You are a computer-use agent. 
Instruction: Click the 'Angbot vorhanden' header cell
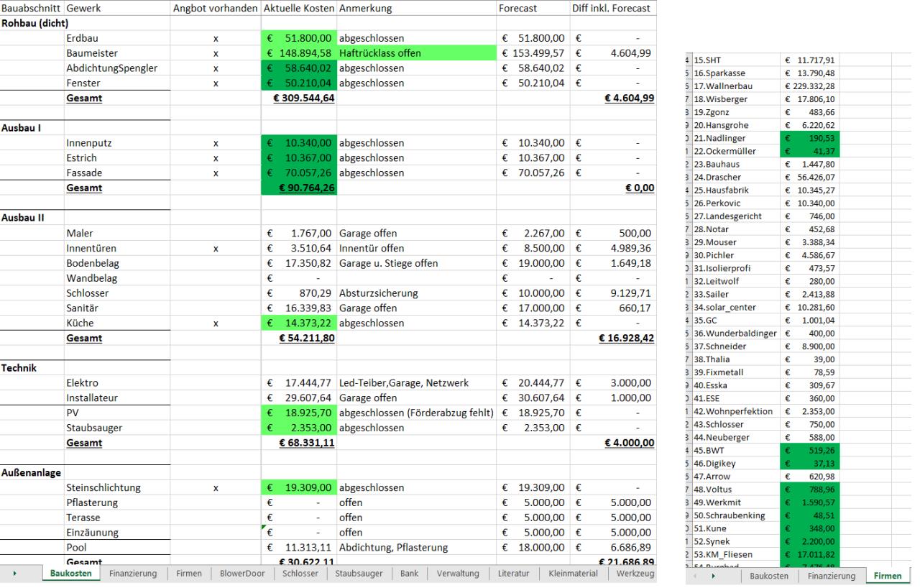[x=216, y=8]
